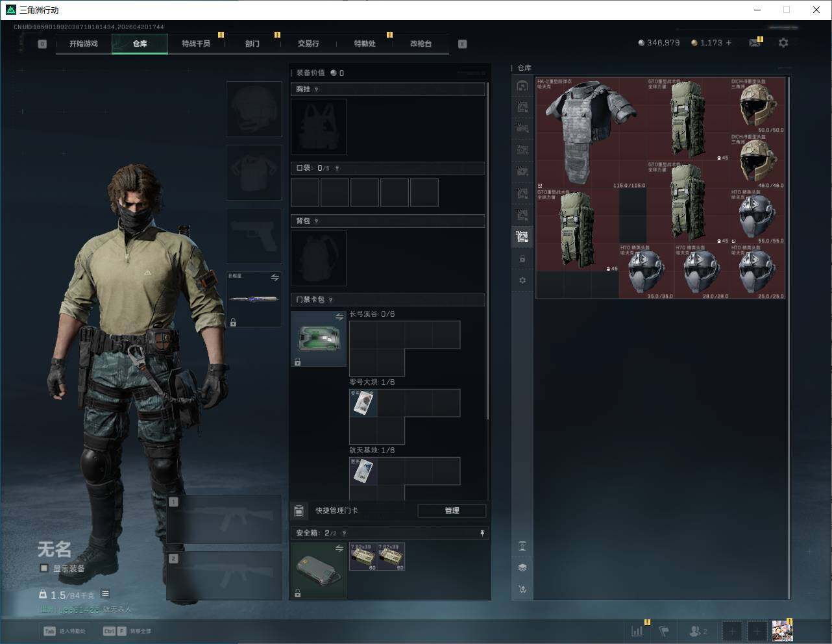Viewport: 832px width, 644px height.
Task: Open the mail inbox icon
Action: (x=754, y=43)
